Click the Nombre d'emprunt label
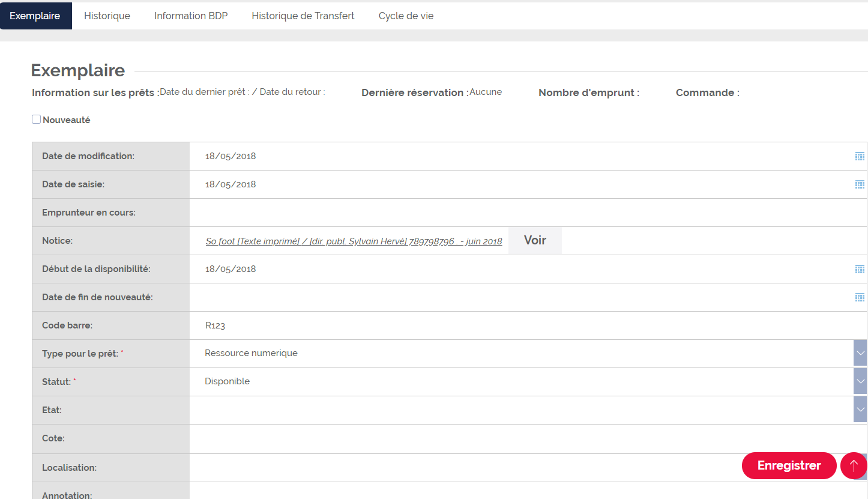The height and width of the screenshot is (499, 868). pyautogui.click(x=589, y=92)
